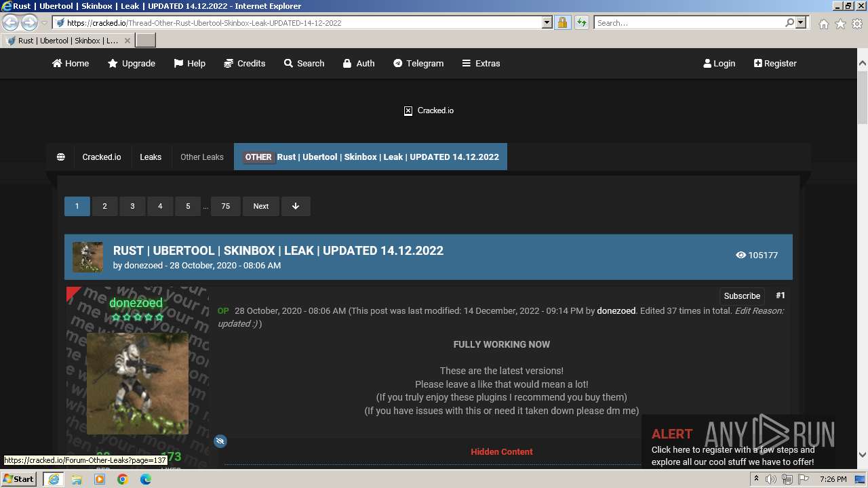Select page 1 in pagination
The height and width of the screenshot is (488, 868).
click(x=77, y=206)
